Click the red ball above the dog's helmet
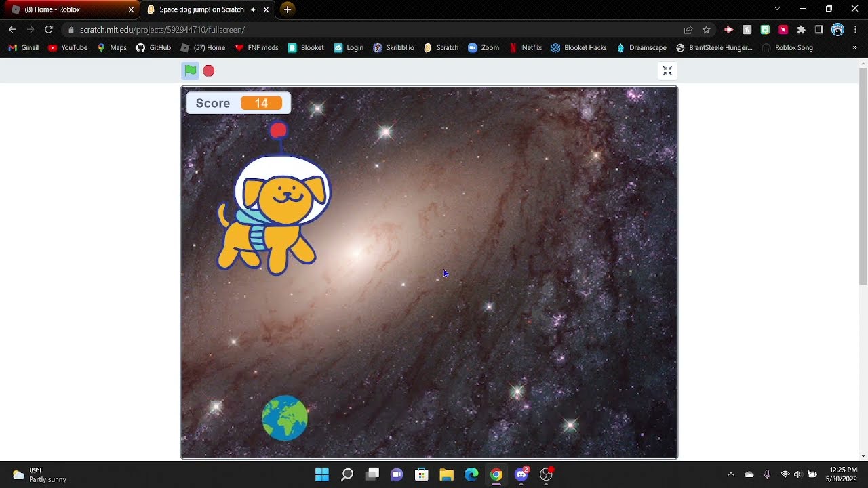This screenshot has width=868, height=488. 278,130
